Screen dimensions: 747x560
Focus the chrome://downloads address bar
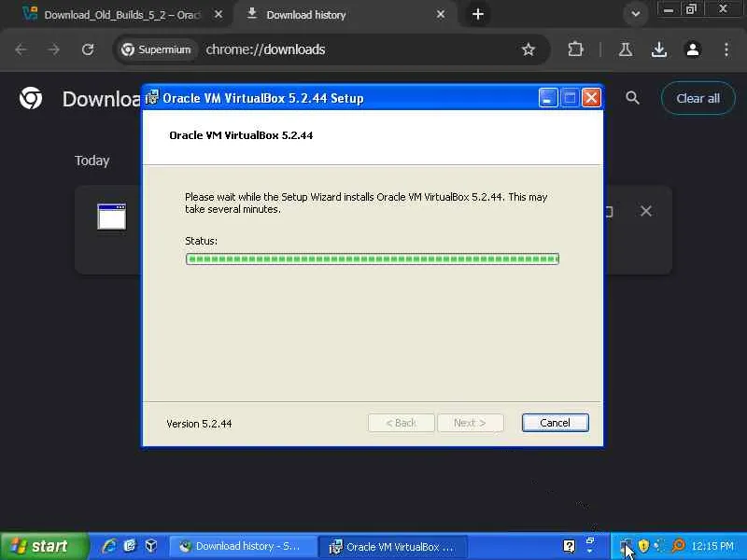click(265, 49)
